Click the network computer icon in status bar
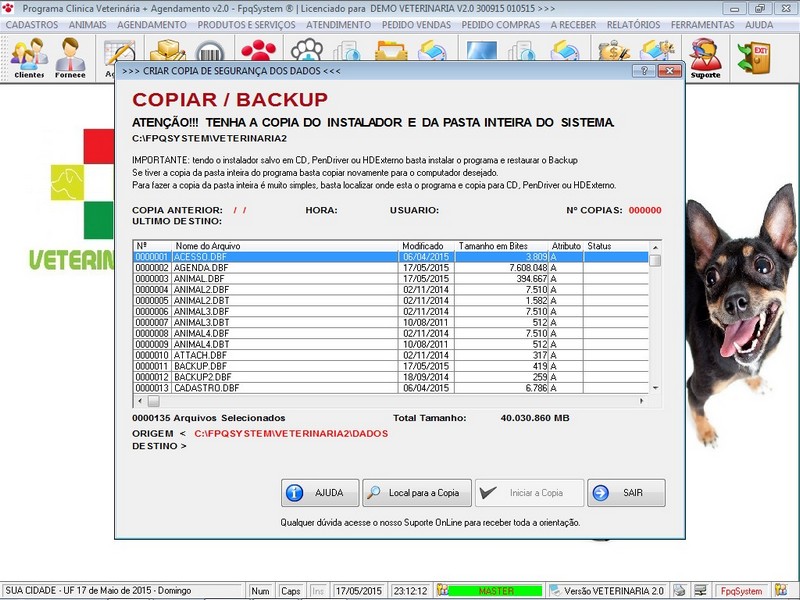 click(x=701, y=590)
